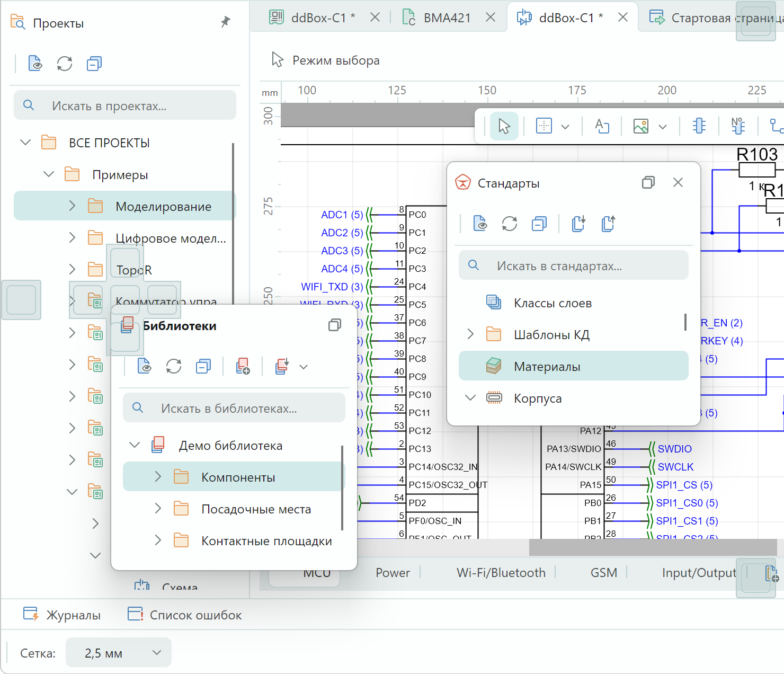Viewport: 784px width, 674px height.
Task: Focus the Искать в проектах search field
Action: [125, 105]
